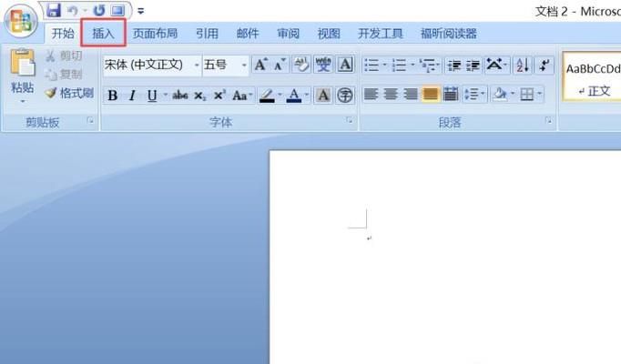Viewport: 621px width, 364px height.
Task: Customize the Quick Access toolbar dropdown
Action: 140,11
